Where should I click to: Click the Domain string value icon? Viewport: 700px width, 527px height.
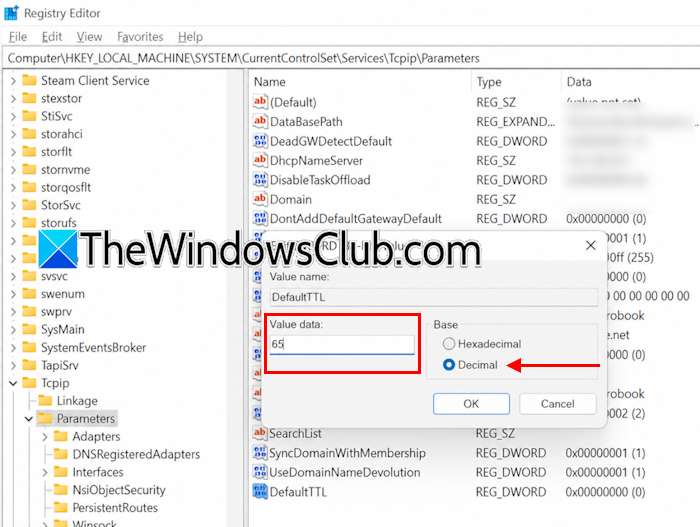point(260,199)
